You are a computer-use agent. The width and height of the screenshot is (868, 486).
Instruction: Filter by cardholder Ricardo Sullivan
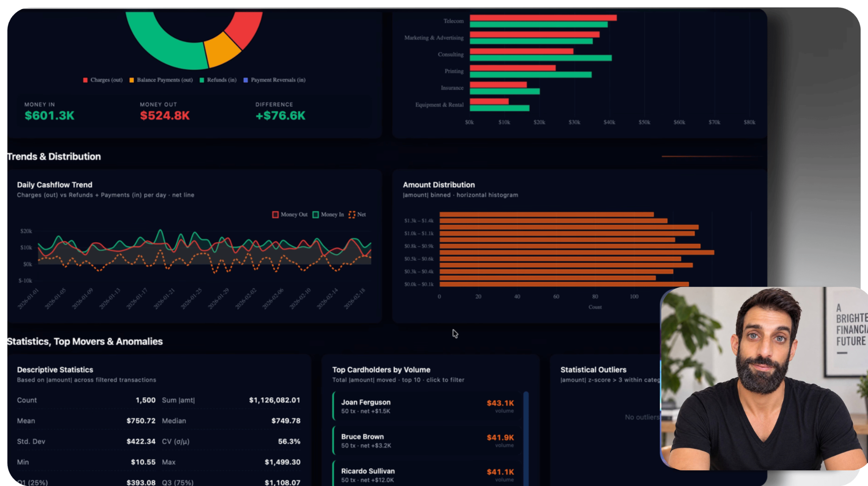pos(427,474)
